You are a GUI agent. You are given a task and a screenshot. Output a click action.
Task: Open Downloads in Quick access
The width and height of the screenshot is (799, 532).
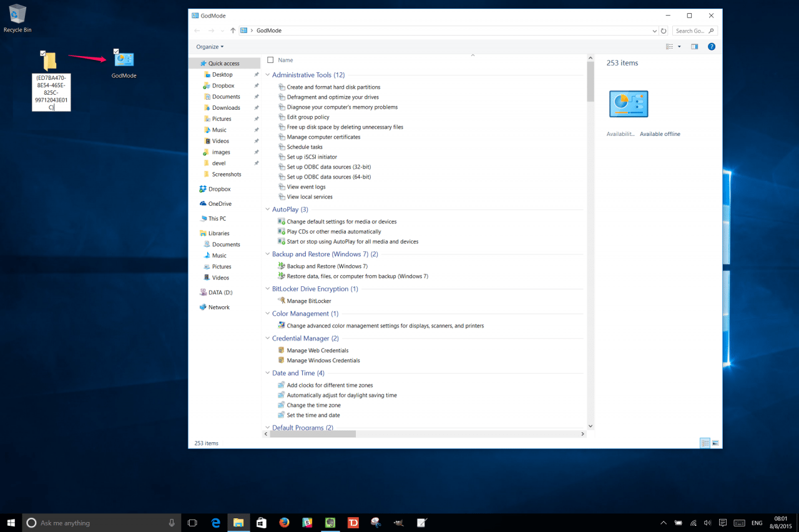pos(225,108)
